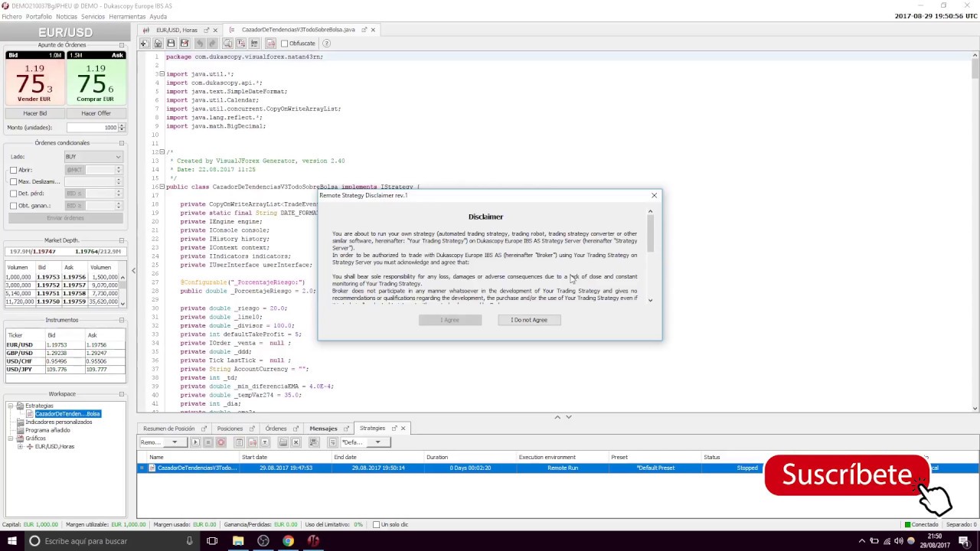
Task: Enable the Max. Deslizami... checkbox
Action: [x=13, y=181]
